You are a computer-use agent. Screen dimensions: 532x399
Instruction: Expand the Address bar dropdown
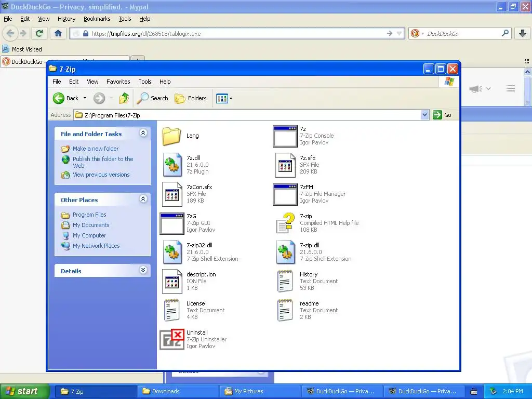[x=425, y=115]
